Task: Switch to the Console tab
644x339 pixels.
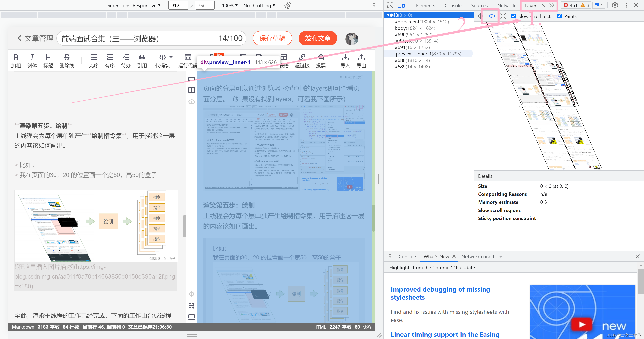Action: tap(453, 5)
